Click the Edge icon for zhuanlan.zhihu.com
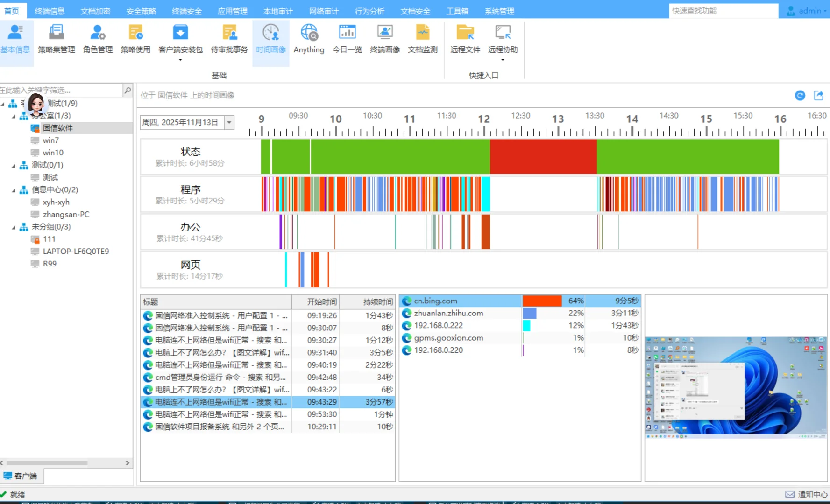 (406, 313)
